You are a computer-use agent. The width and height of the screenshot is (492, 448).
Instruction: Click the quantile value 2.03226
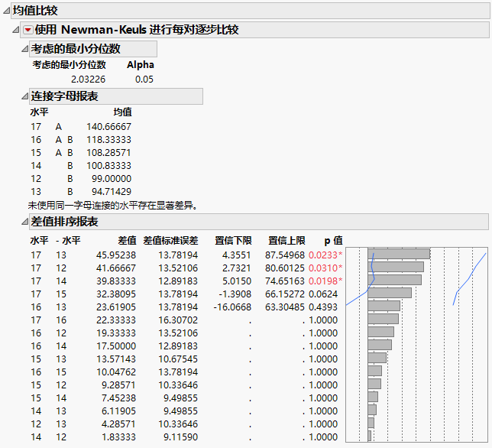click(x=88, y=79)
